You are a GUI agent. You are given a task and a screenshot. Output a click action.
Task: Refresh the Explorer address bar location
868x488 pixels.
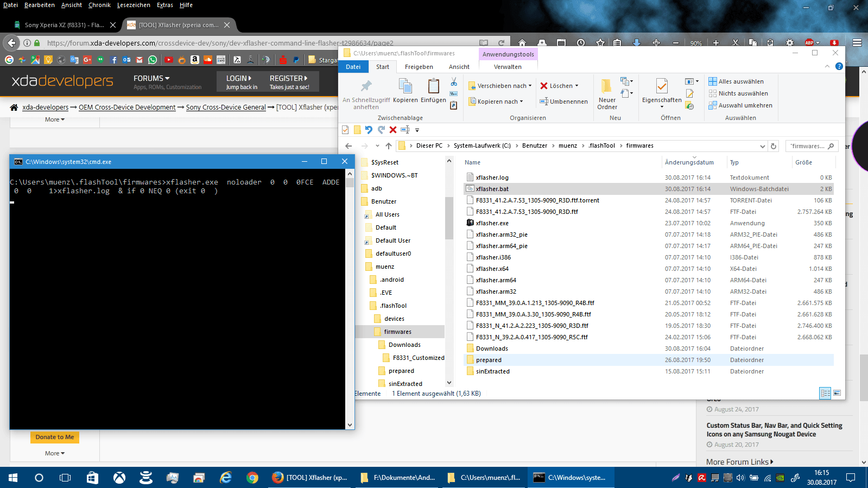coord(774,146)
